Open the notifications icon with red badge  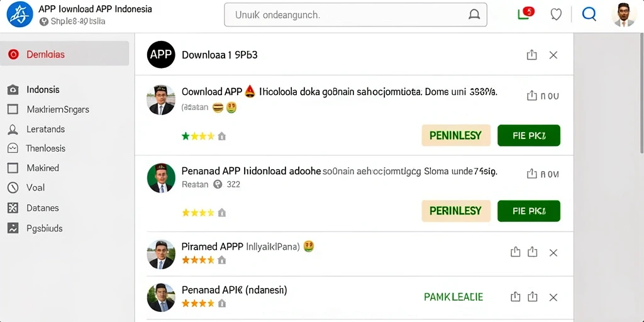tap(525, 14)
